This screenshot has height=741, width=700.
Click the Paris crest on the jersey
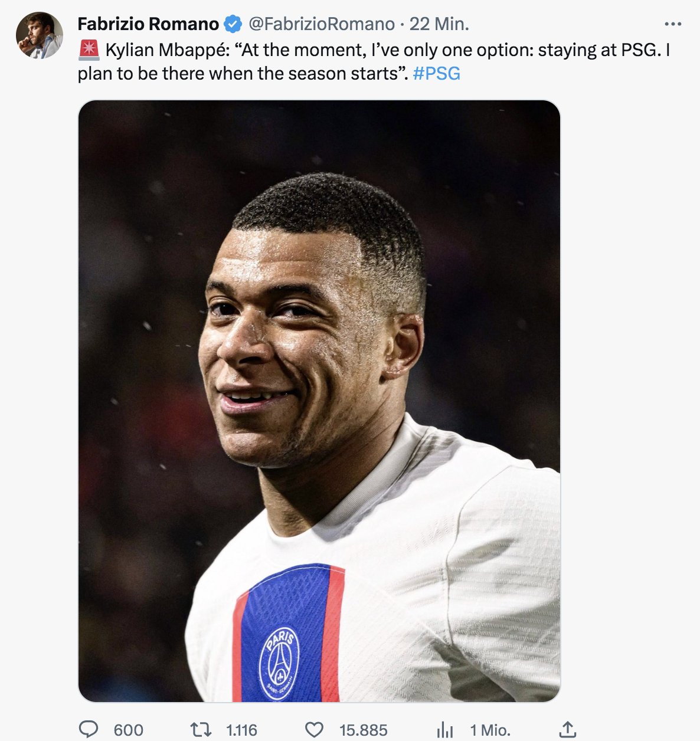(x=279, y=663)
